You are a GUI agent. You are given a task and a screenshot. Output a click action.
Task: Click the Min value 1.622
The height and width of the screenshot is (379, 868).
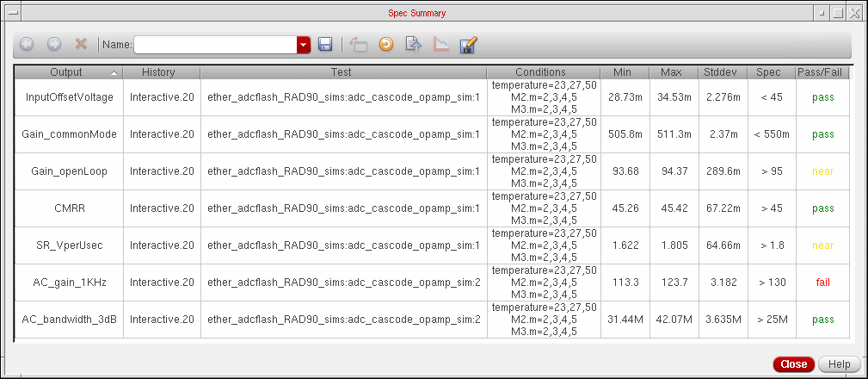pyautogui.click(x=625, y=245)
